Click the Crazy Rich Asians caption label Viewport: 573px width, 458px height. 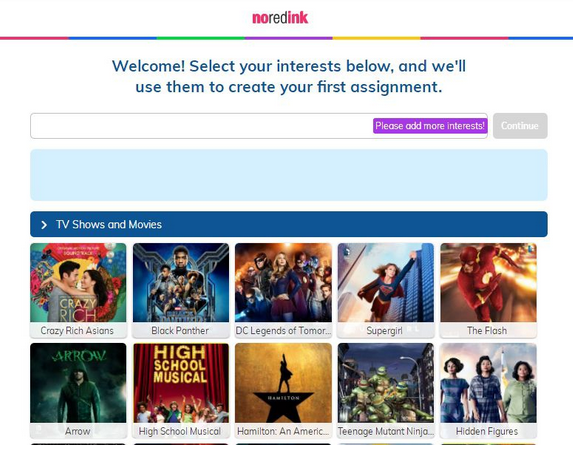pyautogui.click(x=77, y=330)
